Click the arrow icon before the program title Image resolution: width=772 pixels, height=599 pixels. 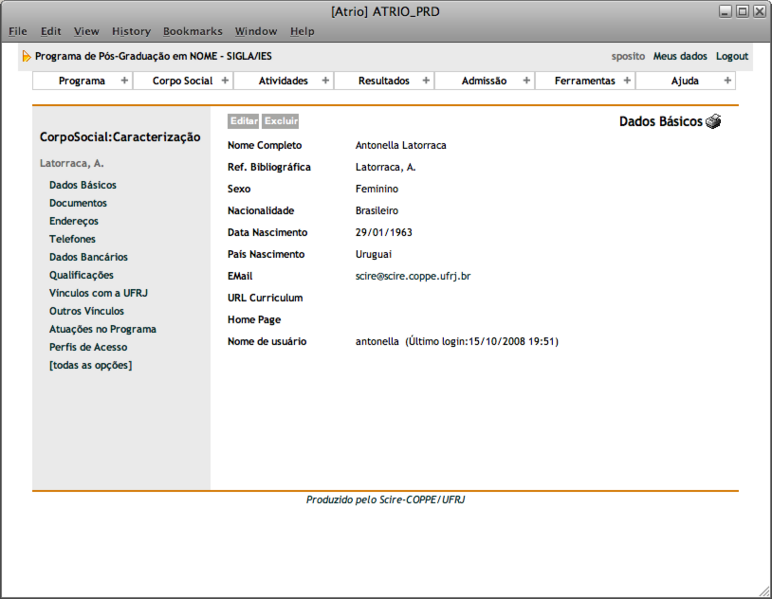(26, 57)
